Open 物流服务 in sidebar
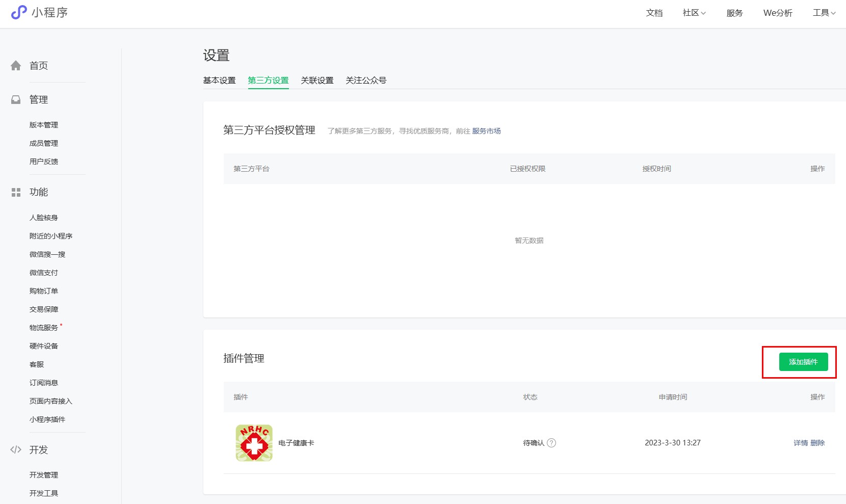The height and width of the screenshot is (504, 846). [44, 328]
